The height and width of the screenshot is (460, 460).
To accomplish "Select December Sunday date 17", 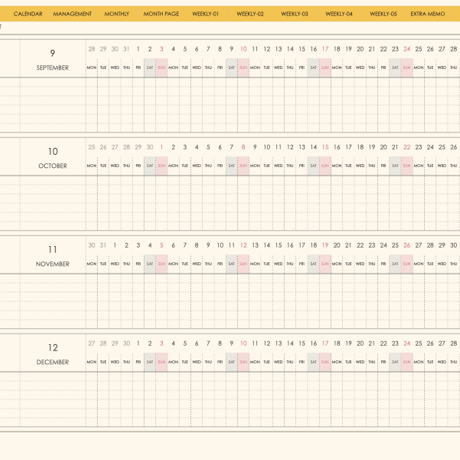I will [325, 343].
